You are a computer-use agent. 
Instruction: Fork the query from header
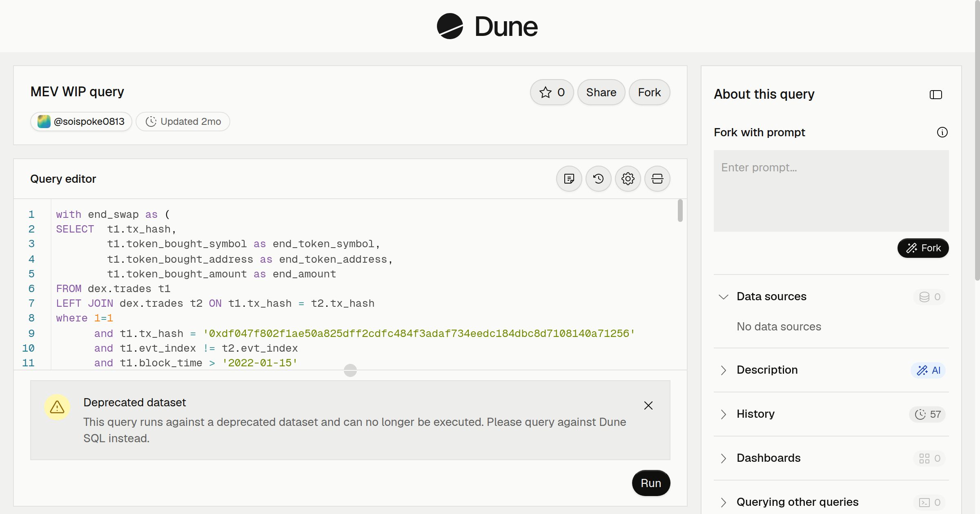[x=649, y=92]
